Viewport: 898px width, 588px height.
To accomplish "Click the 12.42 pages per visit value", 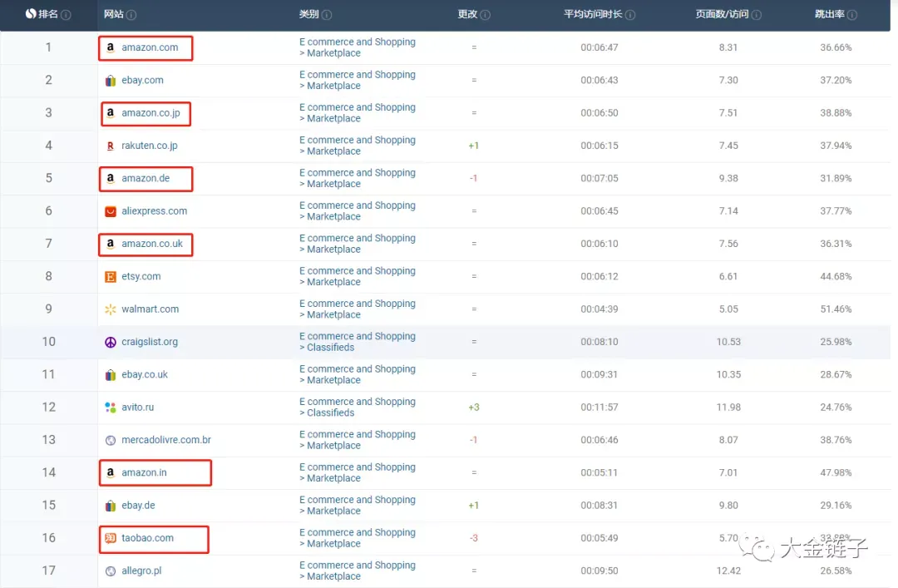I will (728, 571).
